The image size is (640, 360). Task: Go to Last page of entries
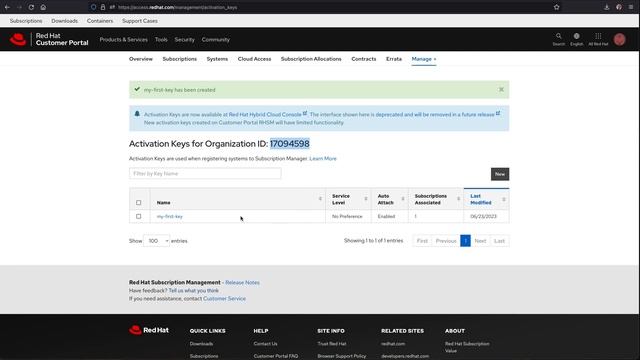click(500, 241)
